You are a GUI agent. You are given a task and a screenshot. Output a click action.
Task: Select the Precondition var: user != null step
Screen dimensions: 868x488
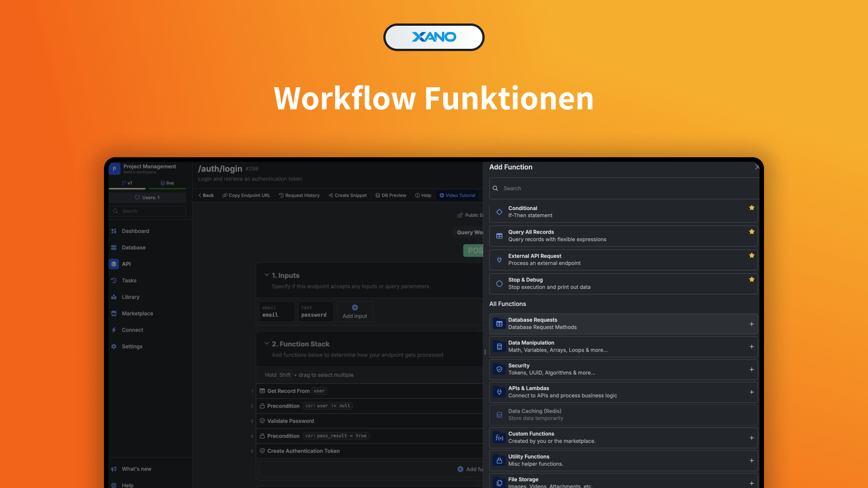pos(370,406)
